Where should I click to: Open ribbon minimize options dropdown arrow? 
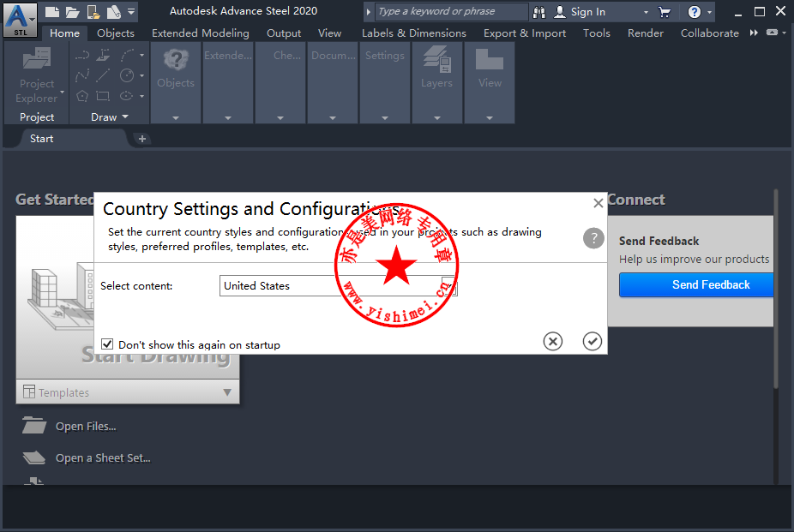[785, 33]
